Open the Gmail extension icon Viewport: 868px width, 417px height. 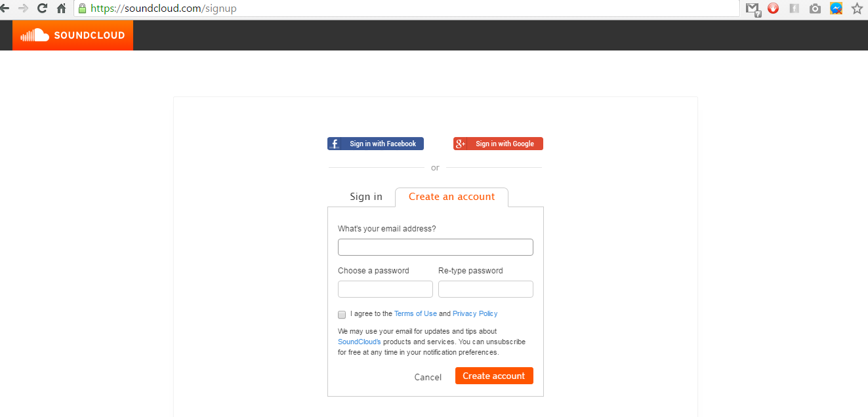click(753, 9)
